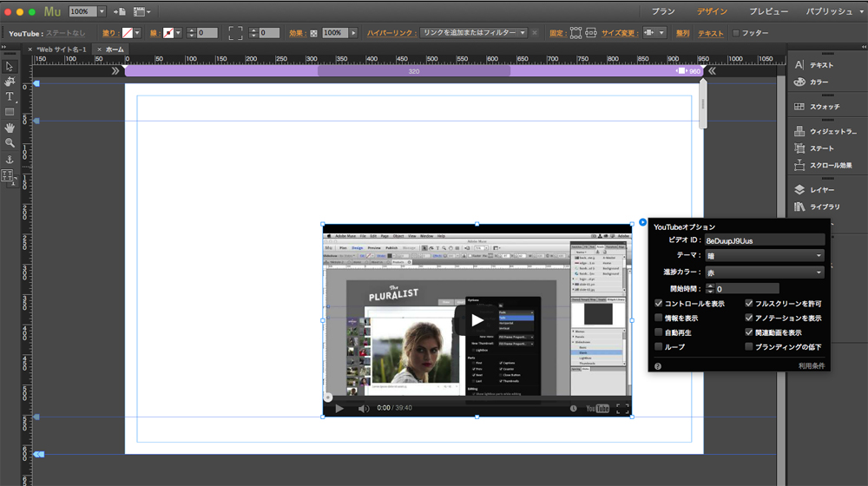This screenshot has width=868, height=486.
Task: Switch to デザイン view
Action: (712, 11)
